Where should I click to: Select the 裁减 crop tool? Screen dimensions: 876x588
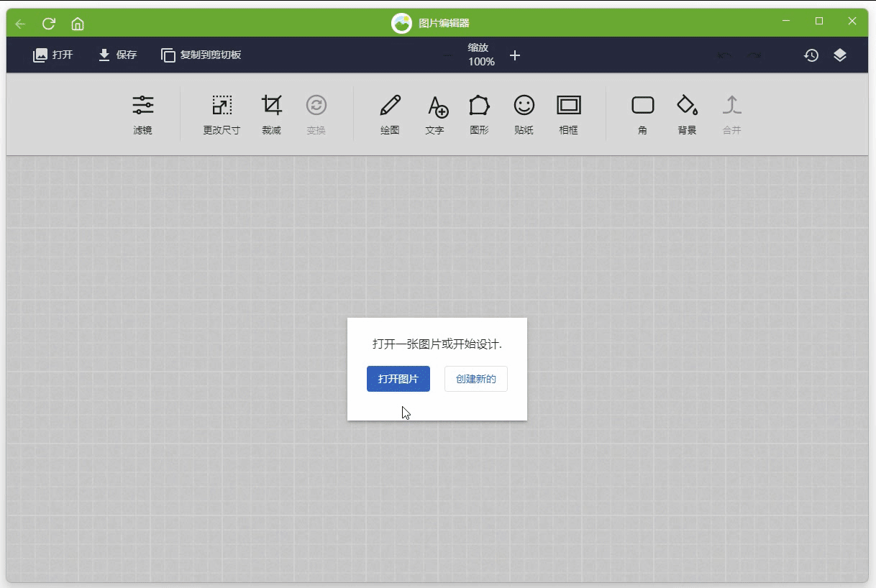point(272,114)
